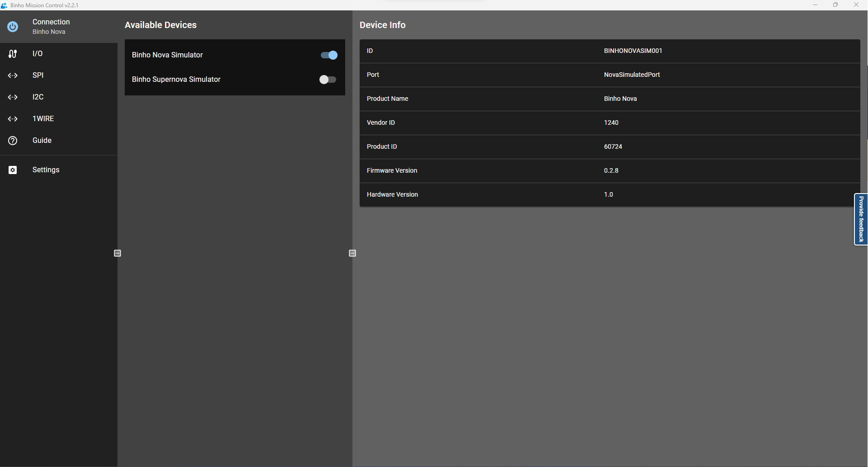This screenshot has width=868, height=467.
Task: Click the Connection power icon
Action: (x=13, y=27)
